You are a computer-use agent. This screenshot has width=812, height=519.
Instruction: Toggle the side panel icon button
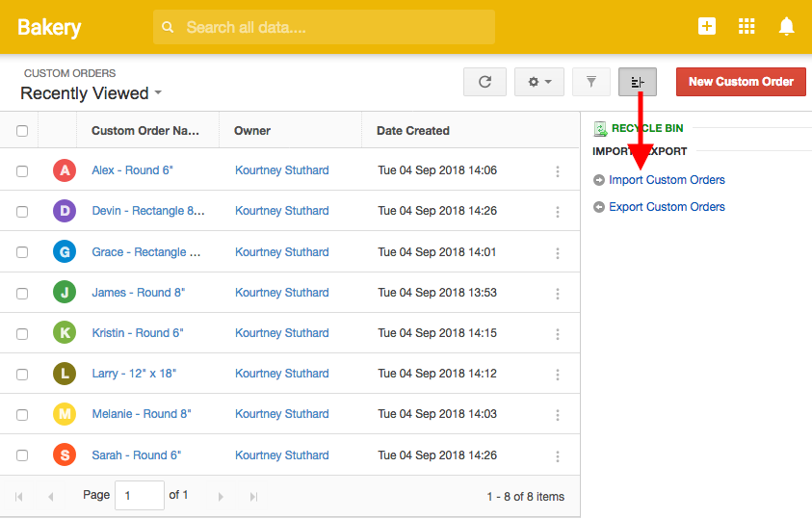[638, 82]
